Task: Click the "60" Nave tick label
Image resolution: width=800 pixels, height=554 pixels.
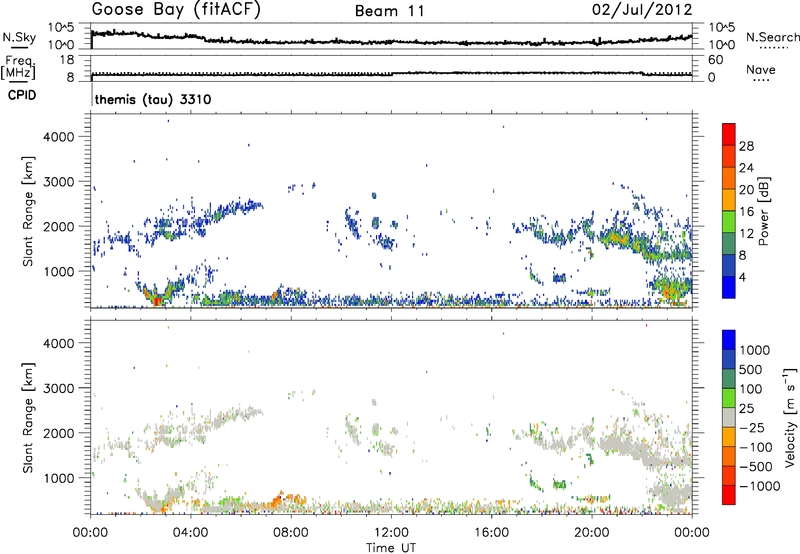Action: (x=716, y=60)
